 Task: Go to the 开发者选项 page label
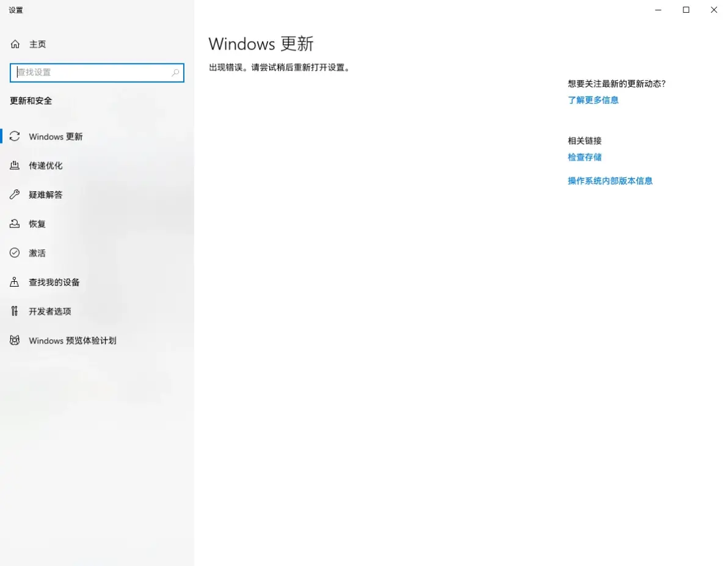(x=50, y=311)
